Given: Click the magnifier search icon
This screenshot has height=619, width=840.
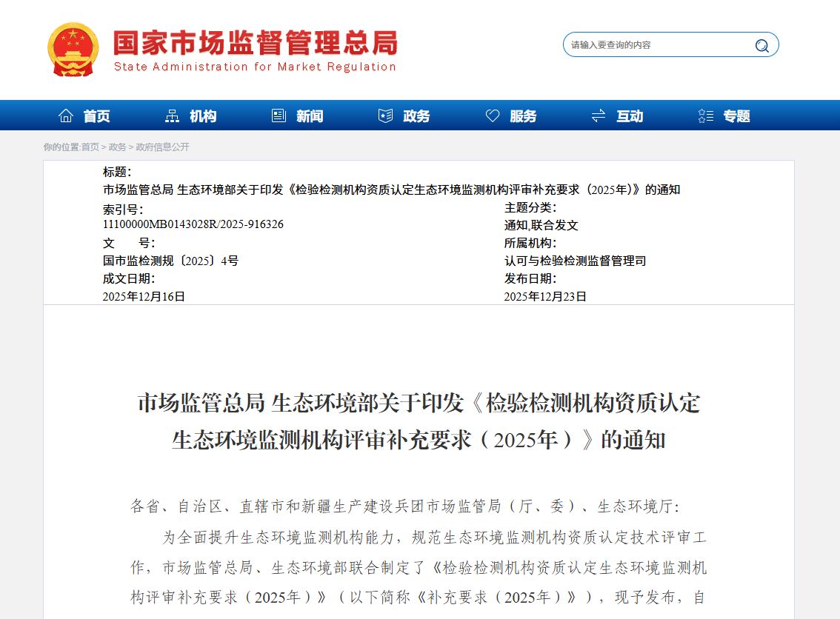Looking at the screenshot, I should click(x=761, y=45).
